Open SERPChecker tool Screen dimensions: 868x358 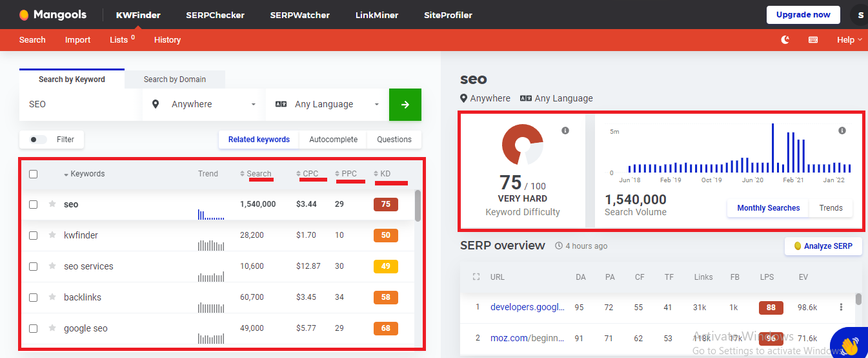pyautogui.click(x=215, y=15)
